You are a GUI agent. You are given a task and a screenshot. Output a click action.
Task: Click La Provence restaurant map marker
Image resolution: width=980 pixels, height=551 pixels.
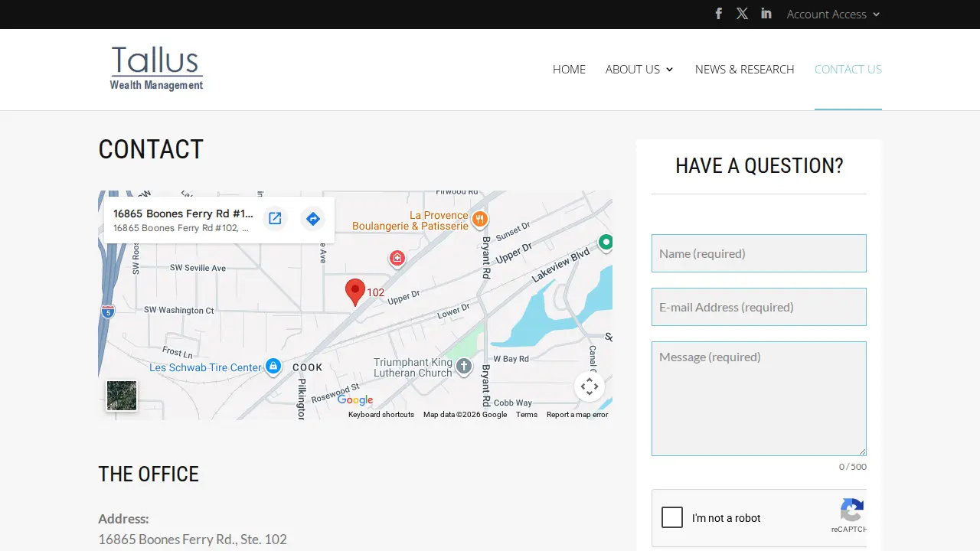click(x=479, y=220)
